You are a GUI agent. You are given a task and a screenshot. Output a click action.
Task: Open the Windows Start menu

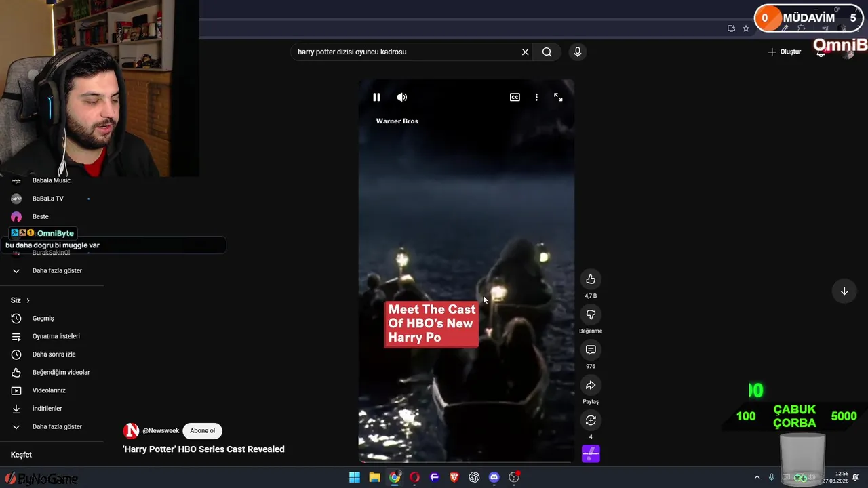355,477
